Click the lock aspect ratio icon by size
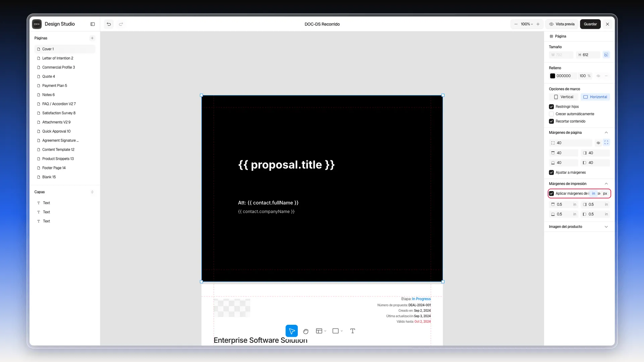Screen dimensions: 644x362 pyautogui.click(x=606, y=55)
